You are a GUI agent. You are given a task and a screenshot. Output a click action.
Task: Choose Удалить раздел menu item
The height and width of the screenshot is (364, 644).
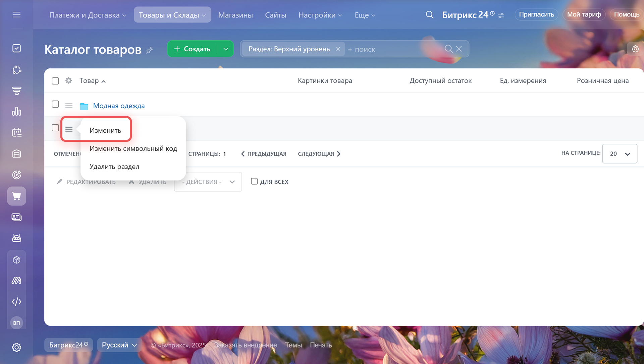pyautogui.click(x=114, y=167)
